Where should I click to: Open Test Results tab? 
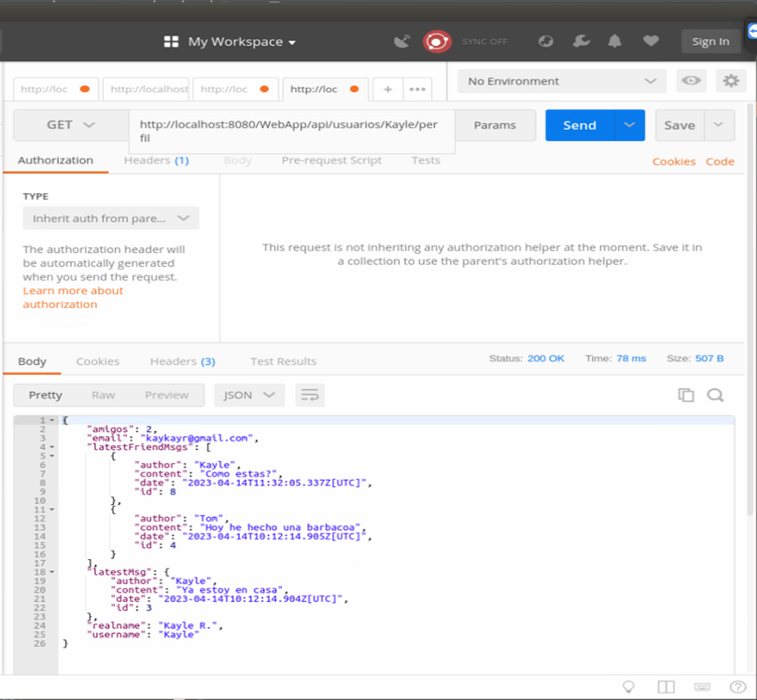point(284,361)
